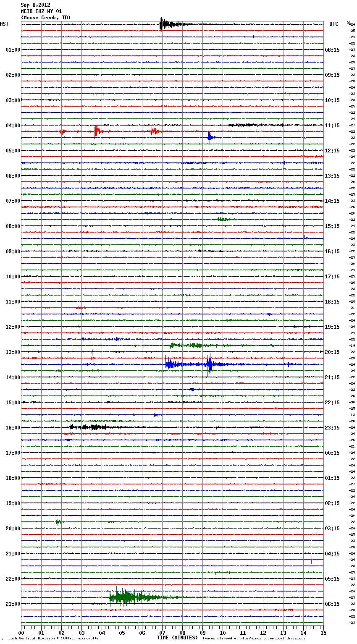Select the 23:15 UTC time label

(x=332, y=428)
